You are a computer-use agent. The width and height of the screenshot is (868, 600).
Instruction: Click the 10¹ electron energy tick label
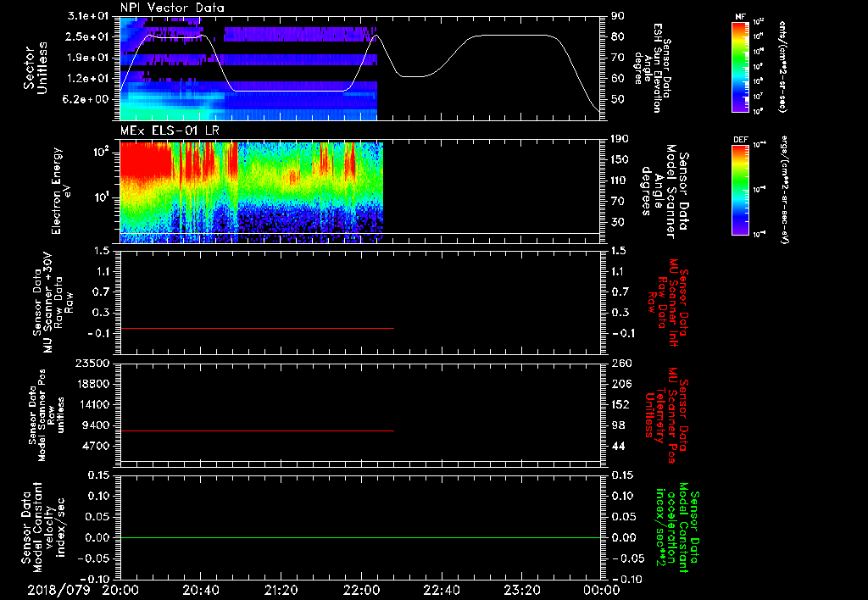100,197
